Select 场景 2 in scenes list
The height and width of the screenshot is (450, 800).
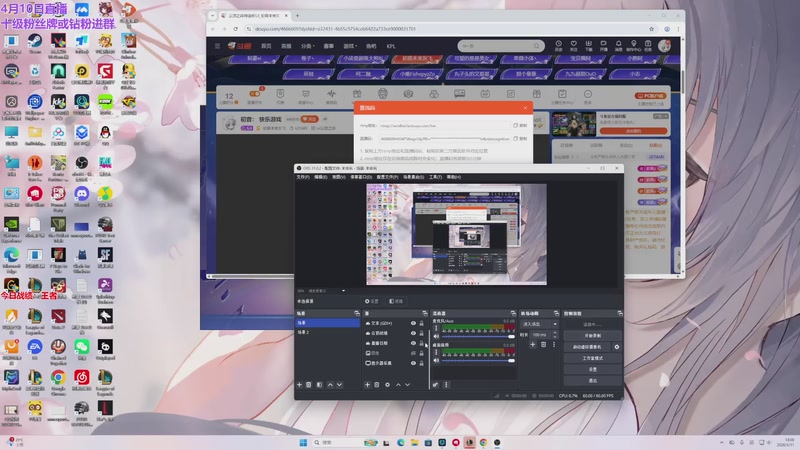pos(328,332)
